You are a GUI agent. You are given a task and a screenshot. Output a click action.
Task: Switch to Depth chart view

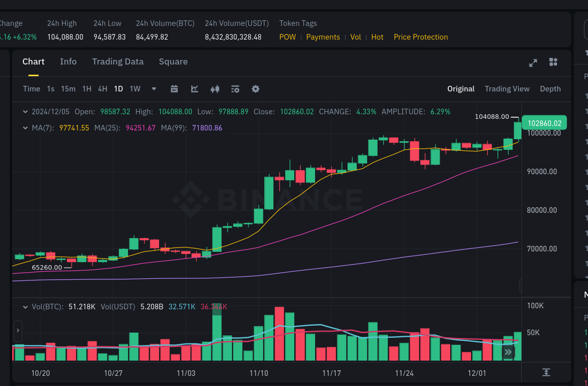550,89
